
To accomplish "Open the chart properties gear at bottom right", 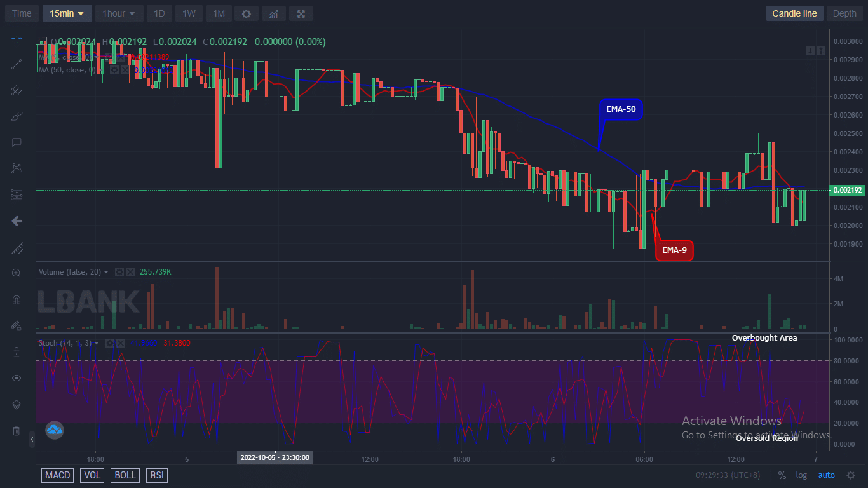I will pyautogui.click(x=851, y=475).
